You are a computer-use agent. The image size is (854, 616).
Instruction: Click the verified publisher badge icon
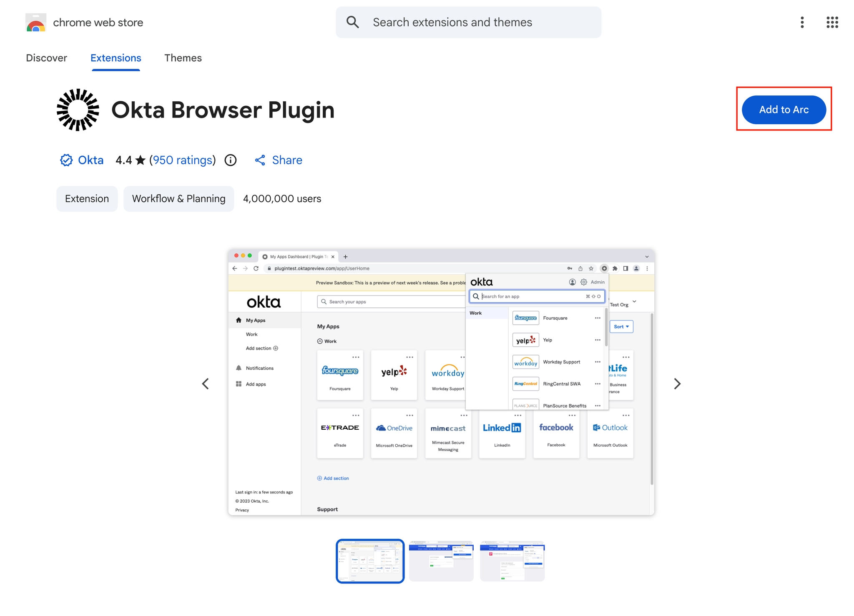[66, 160]
